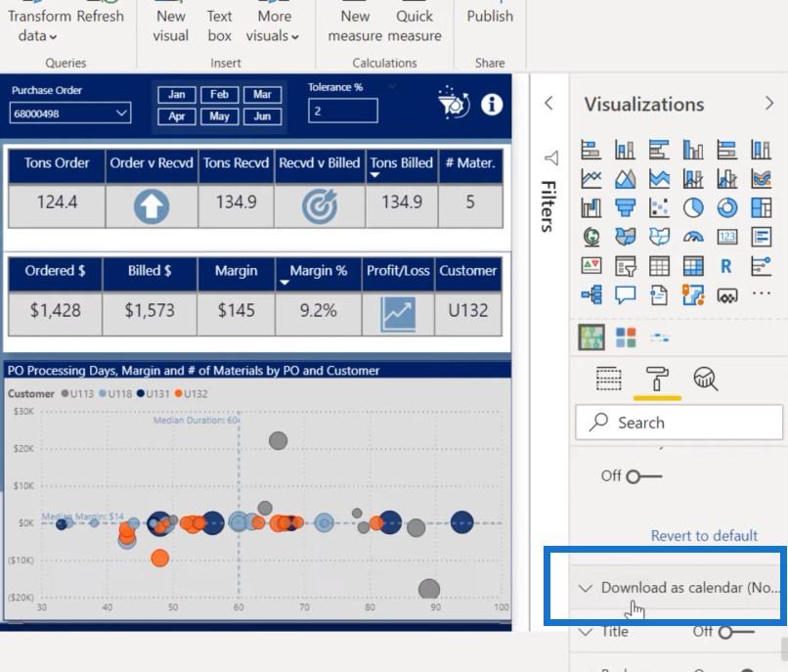Click the U132 legend item
This screenshot has width=788, height=672.
pyautogui.click(x=191, y=394)
